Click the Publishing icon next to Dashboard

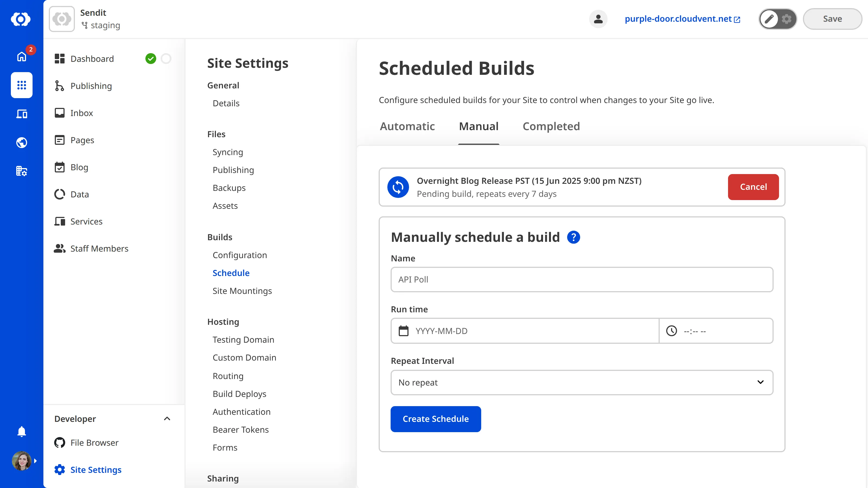[x=59, y=86]
